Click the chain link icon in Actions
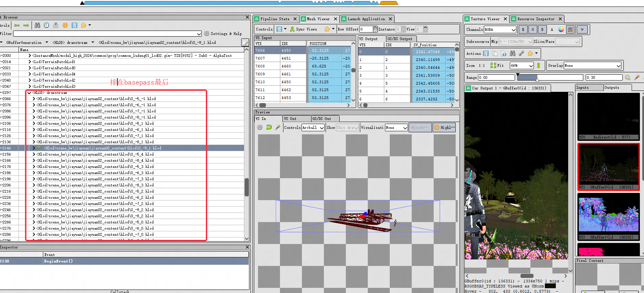The width and height of the screenshot is (644, 293). click(522, 53)
